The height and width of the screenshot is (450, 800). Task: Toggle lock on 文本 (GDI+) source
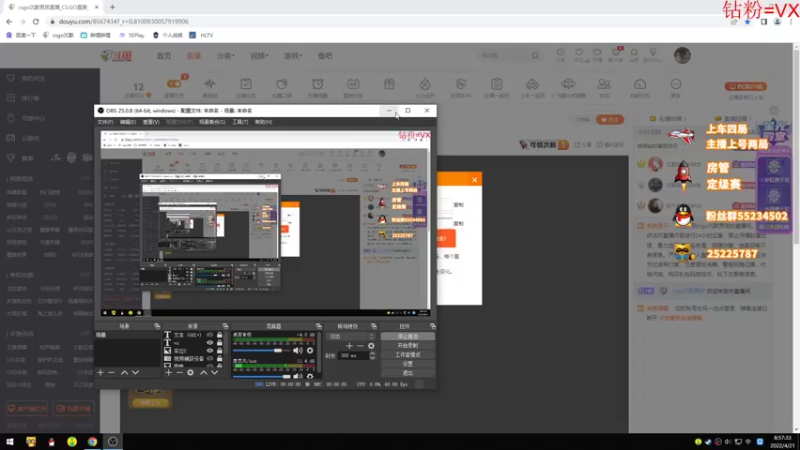219,335
